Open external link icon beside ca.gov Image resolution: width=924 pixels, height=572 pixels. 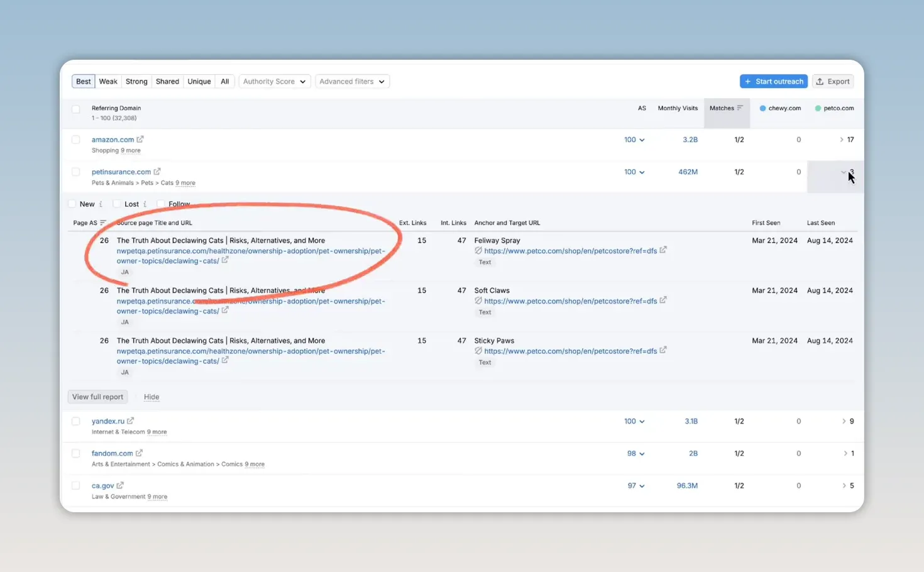(x=120, y=485)
